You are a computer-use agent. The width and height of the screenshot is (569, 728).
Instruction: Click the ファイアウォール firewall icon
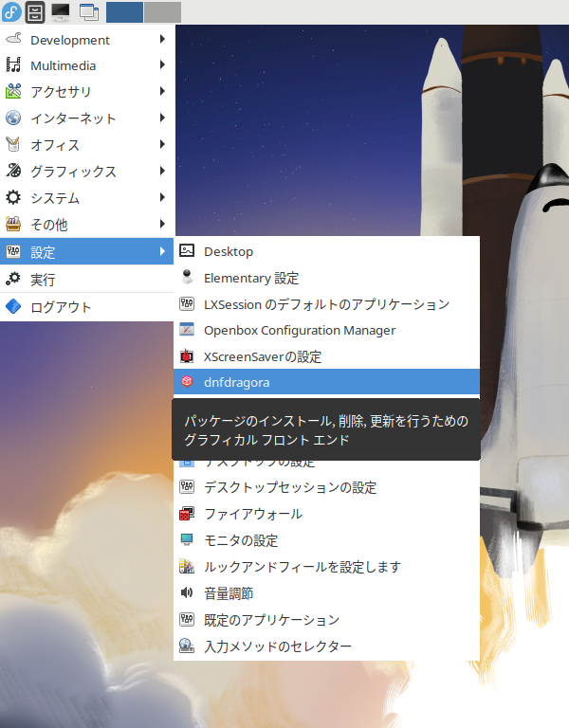187,514
